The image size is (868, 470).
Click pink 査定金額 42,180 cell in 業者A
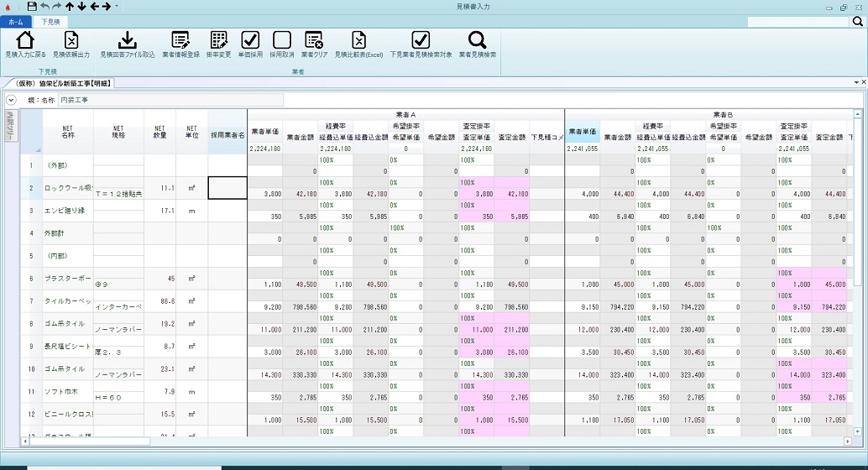click(511, 195)
